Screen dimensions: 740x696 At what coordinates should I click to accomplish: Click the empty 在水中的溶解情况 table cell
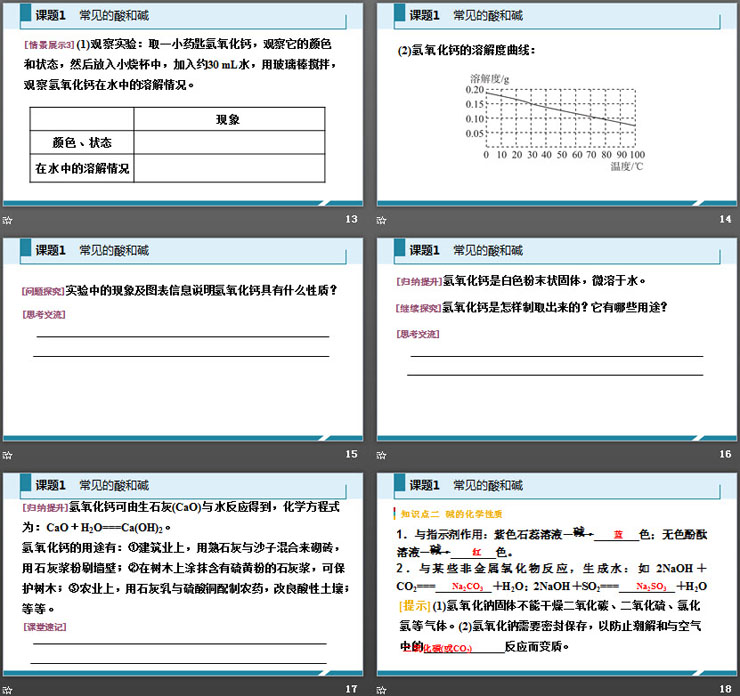230,168
